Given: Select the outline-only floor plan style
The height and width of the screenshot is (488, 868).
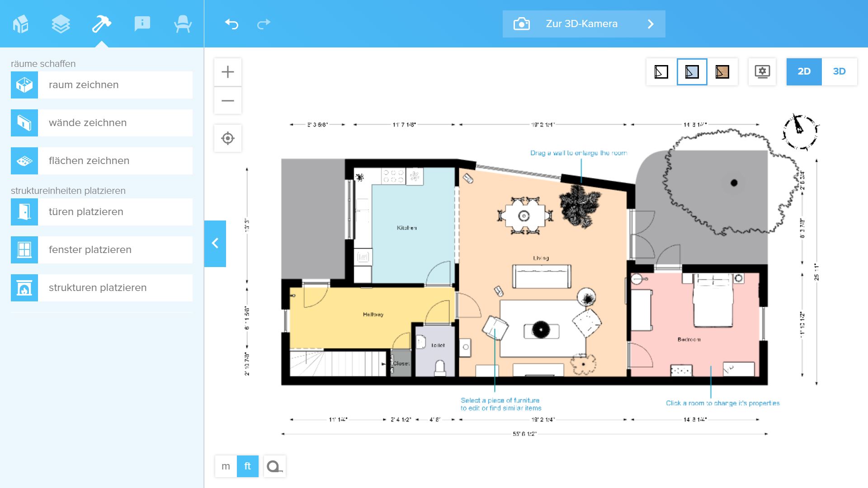Looking at the screenshot, I should (x=661, y=71).
